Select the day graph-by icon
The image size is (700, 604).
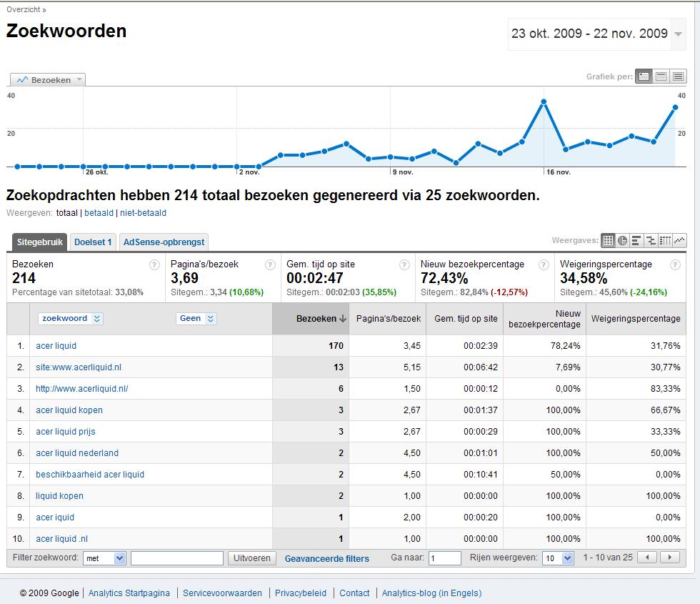(x=644, y=76)
